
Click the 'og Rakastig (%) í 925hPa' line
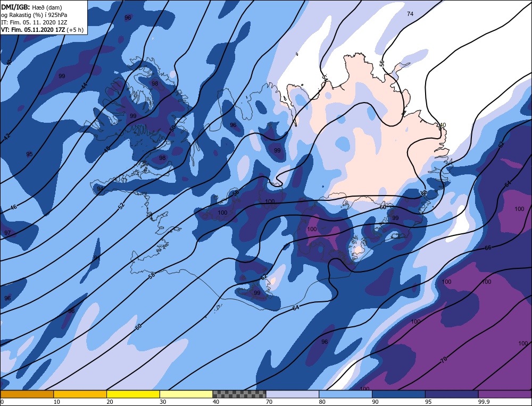(34, 14)
